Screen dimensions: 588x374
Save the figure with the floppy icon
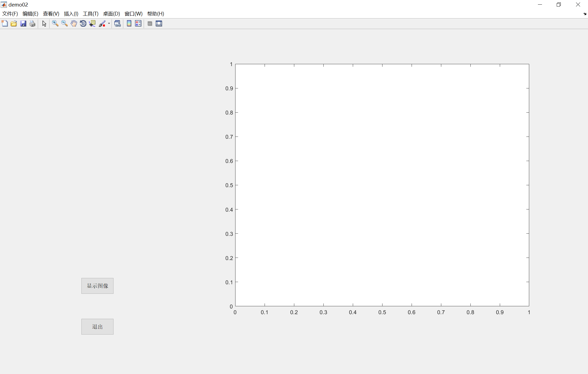23,24
